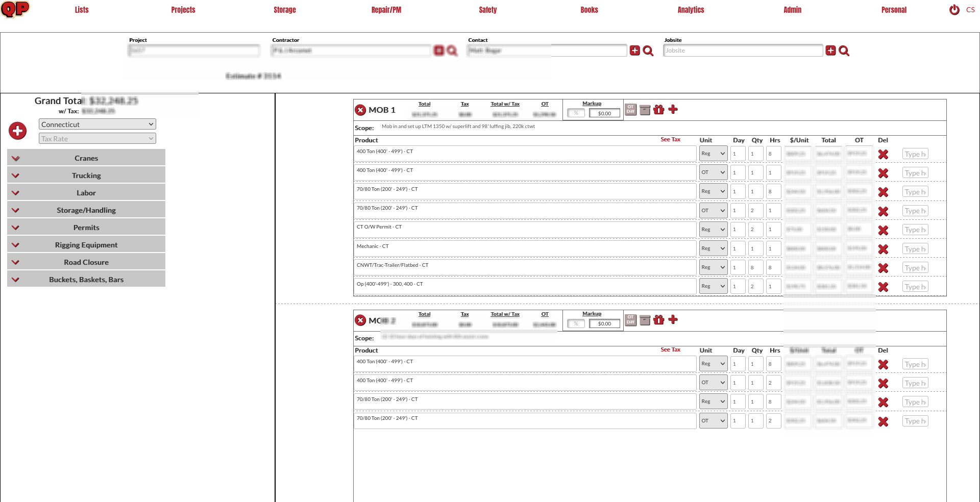Click See Tax link in MOB 1

(x=670, y=139)
